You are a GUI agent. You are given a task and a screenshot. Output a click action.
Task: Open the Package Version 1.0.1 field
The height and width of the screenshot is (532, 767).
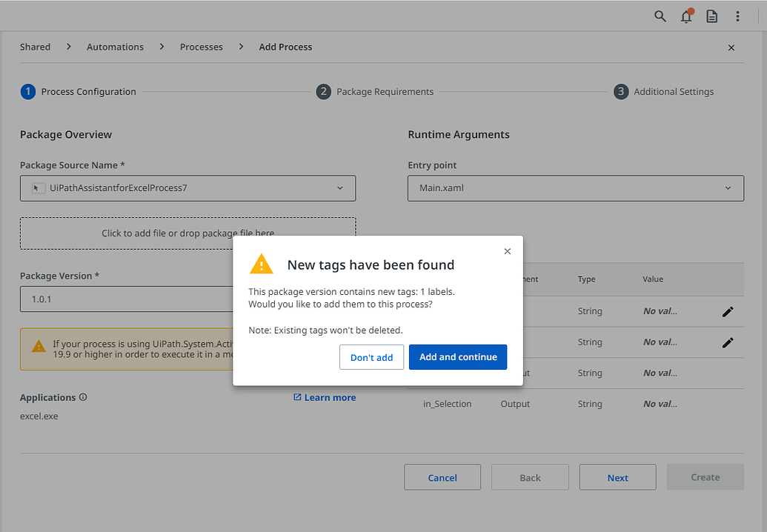pyautogui.click(x=126, y=299)
